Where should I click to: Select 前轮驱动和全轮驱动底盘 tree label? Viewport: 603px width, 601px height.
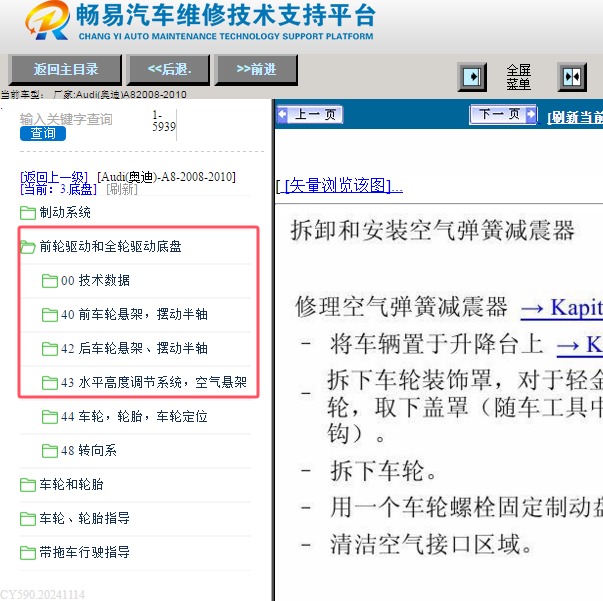110,246
